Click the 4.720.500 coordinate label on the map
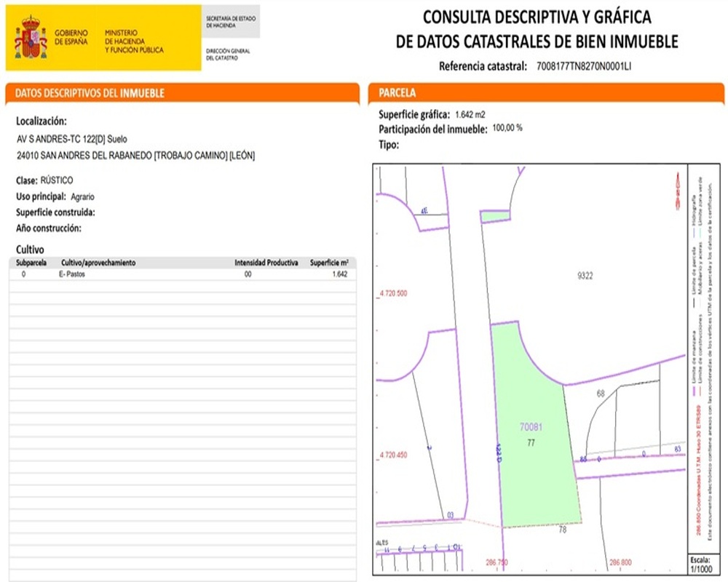The image size is (728, 582). 393,294
